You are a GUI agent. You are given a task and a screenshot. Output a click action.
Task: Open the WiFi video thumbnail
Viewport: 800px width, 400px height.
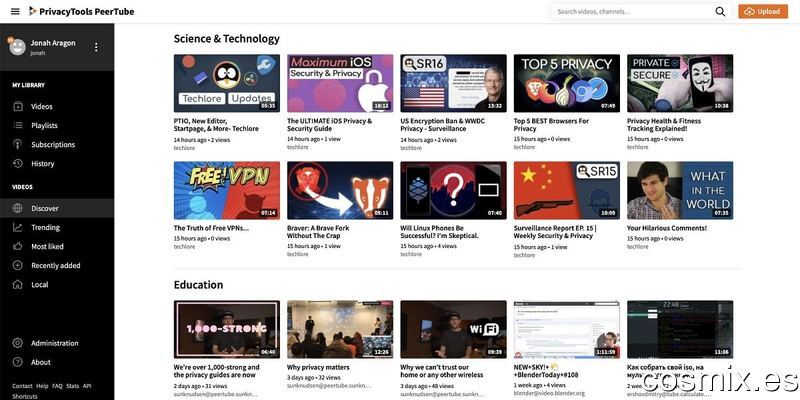coord(453,329)
